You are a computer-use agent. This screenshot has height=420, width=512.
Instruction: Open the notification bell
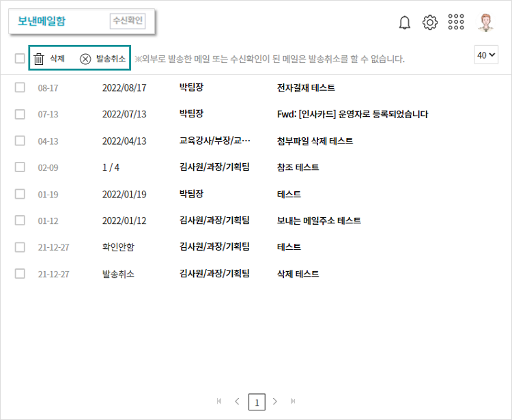(x=405, y=23)
